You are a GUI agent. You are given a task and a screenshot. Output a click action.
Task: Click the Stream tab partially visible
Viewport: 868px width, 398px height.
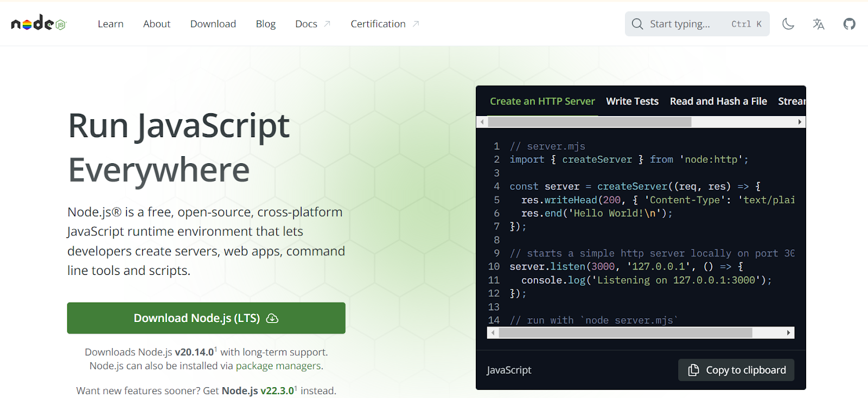point(792,101)
